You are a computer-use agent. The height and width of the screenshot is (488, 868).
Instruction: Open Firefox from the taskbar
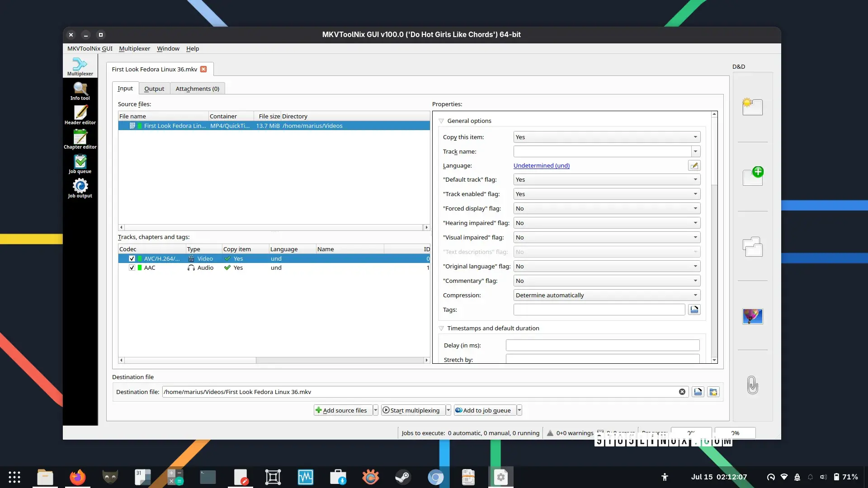(x=77, y=477)
